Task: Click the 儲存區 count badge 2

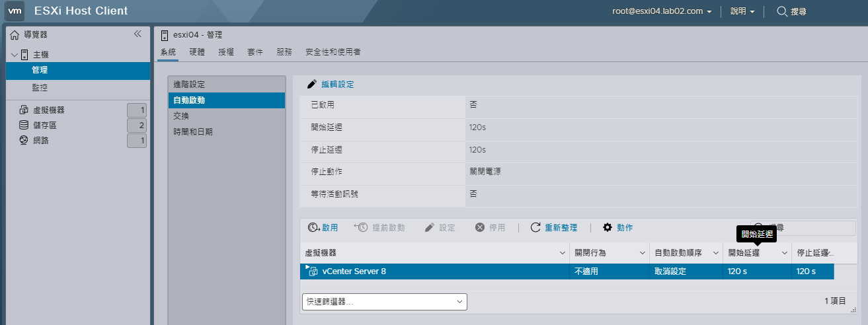Action: (x=137, y=126)
